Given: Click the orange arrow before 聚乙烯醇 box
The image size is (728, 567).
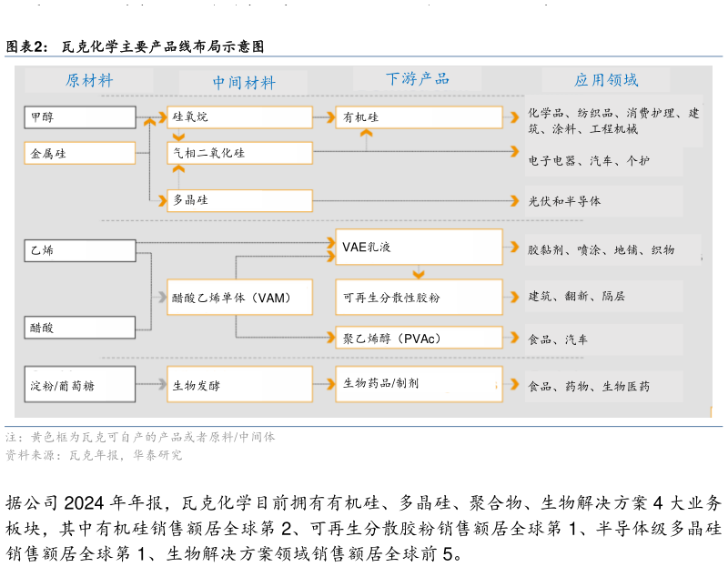Looking at the screenshot, I should click(x=330, y=338).
